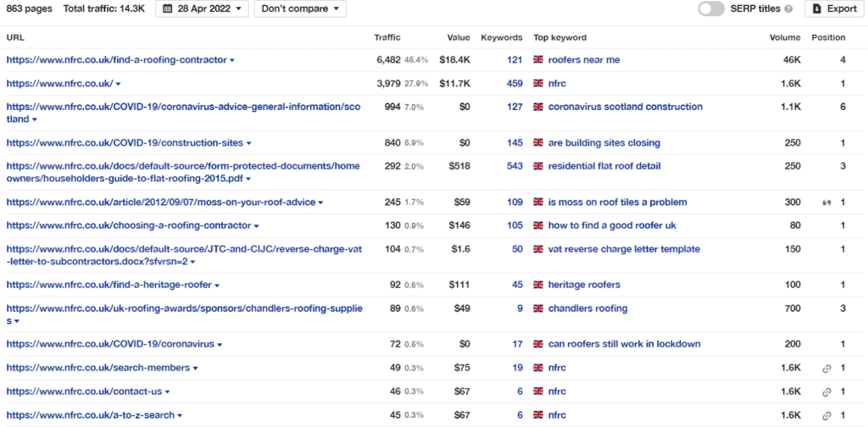Click the UK flag beside roofers near me

[x=538, y=60]
